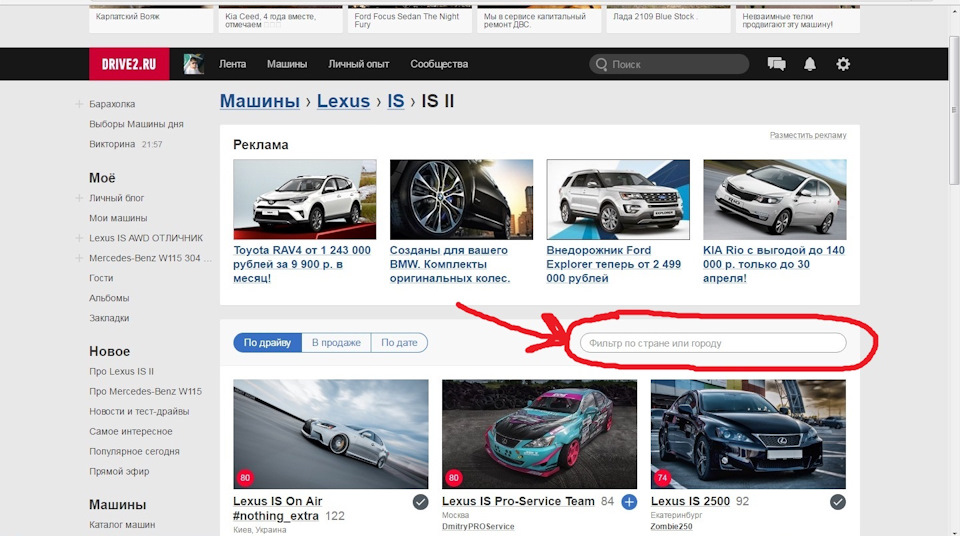Open the Машины menu in the top bar
Viewport: 960px width, 536px height.
click(287, 64)
